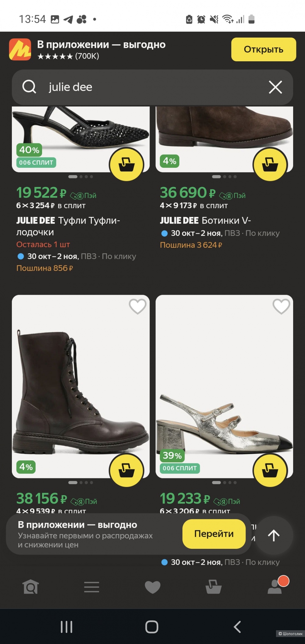The width and height of the screenshot is (305, 644).
Task: Tap the search magnifier icon
Action: point(29,87)
